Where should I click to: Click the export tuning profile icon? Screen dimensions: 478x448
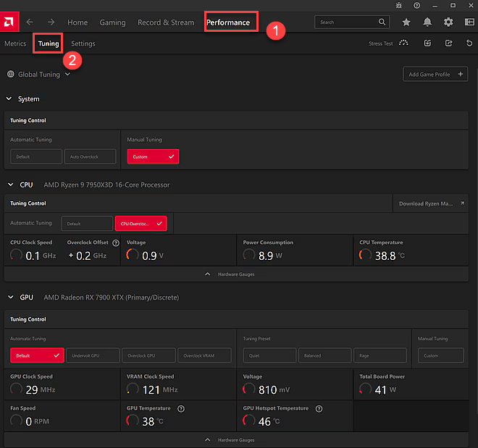click(x=448, y=43)
